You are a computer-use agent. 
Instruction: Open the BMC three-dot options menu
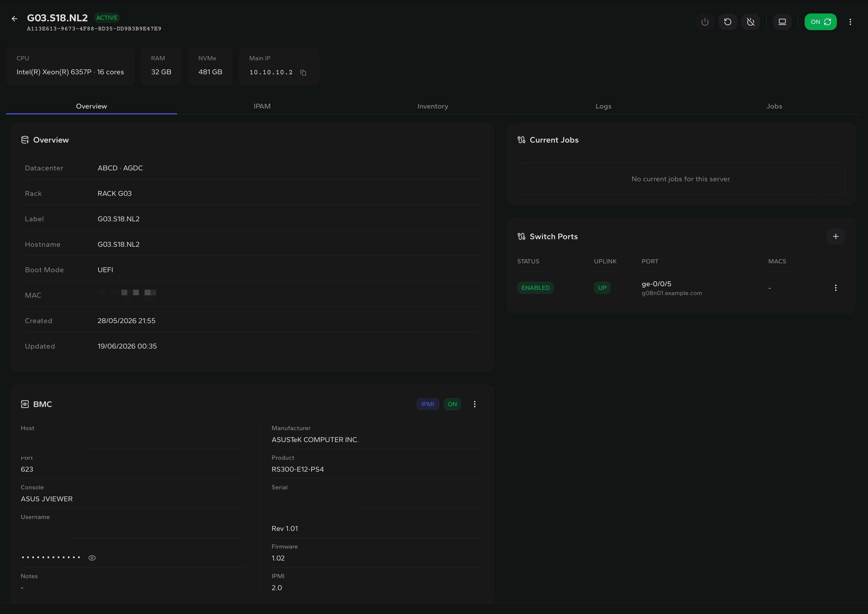[474, 404]
